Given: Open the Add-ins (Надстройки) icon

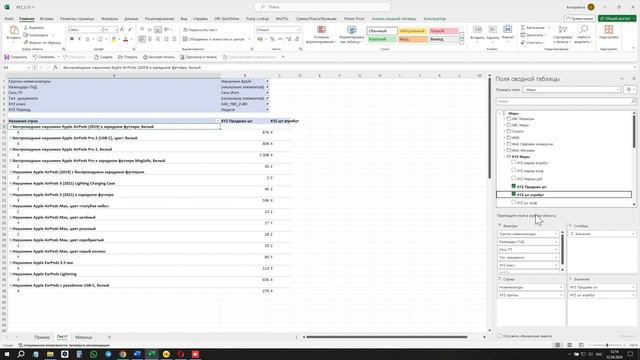Looking at the screenshot, I should (609, 30).
